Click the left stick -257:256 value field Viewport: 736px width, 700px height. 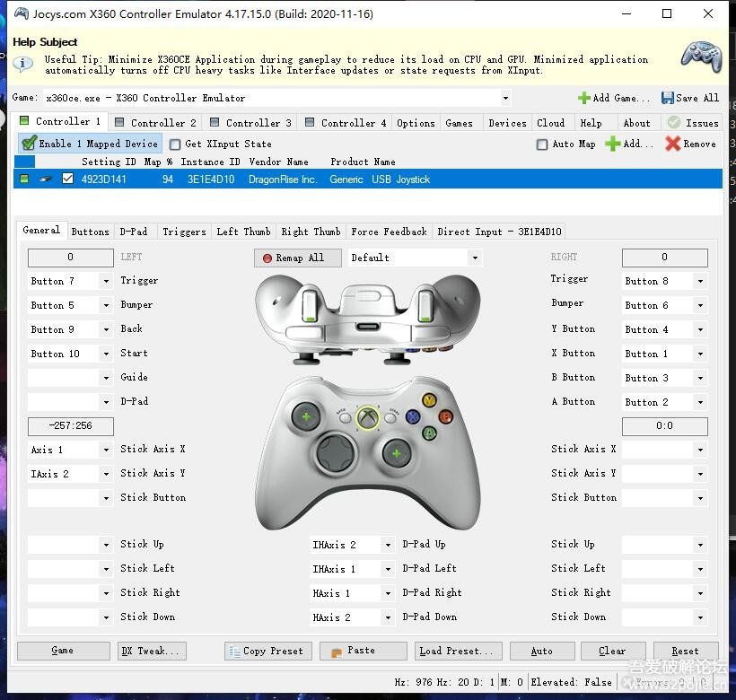tap(70, 426)
